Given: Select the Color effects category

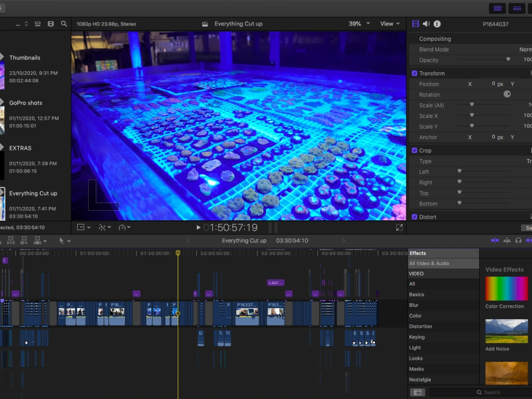Looking at the screenshot, I should coord(444,315).
